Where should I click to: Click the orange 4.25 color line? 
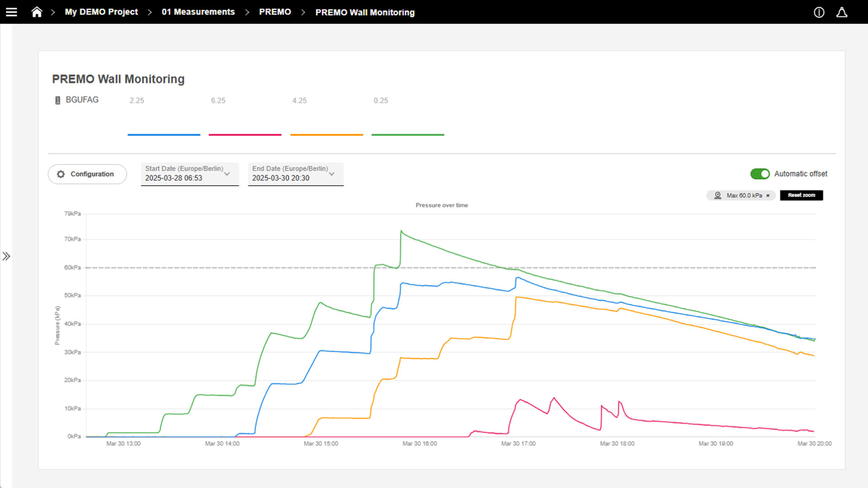[x=326, y=135]
